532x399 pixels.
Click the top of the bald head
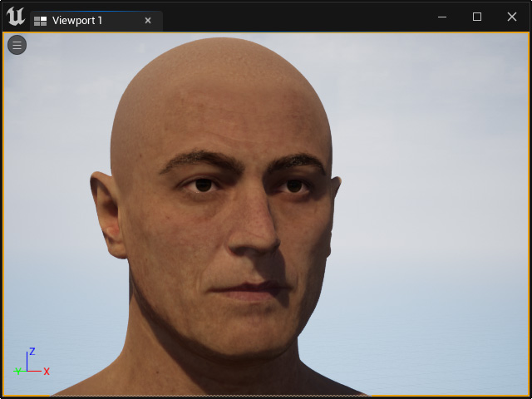222,49
